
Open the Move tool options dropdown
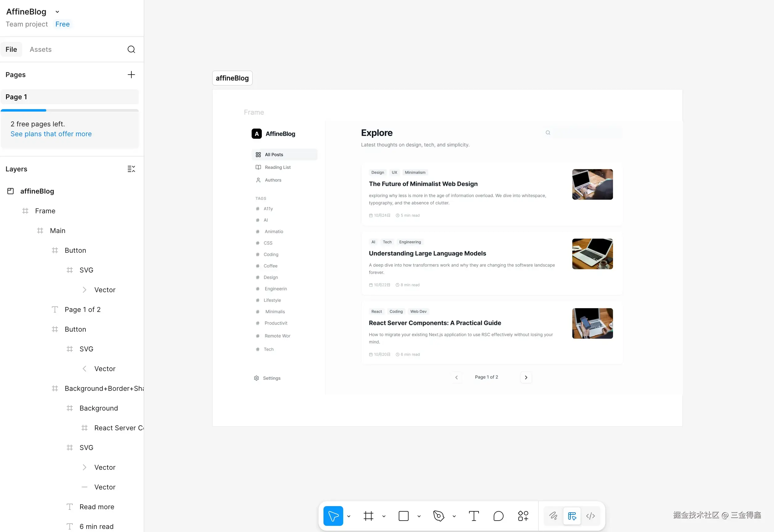(349, 516)
